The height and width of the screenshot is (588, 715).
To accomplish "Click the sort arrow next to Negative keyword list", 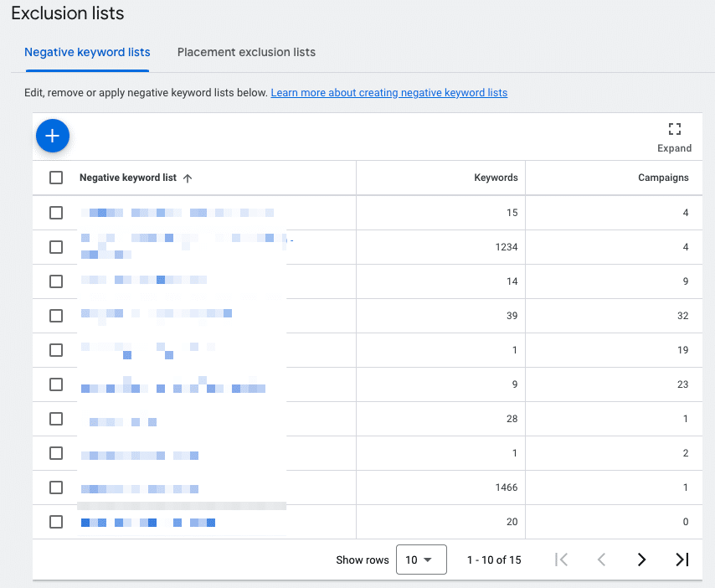I will [188, 178].
